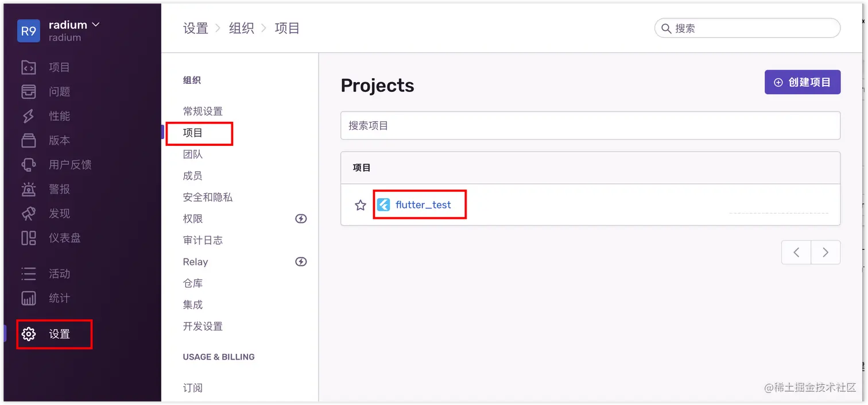Open 版本 (Releases) via its sidebar icon
The image size is (868, 405).
(x=29, y=140)
